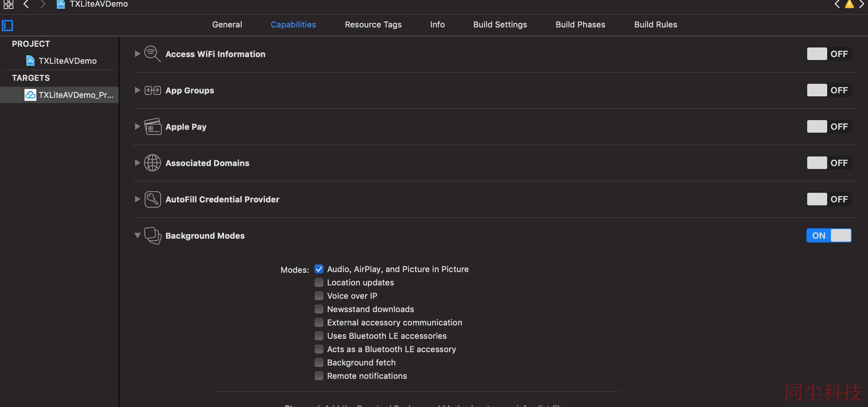Check Acts as a Bluetooth LE accessory
Screen dimensions: 868x407
(x=319, y=349)
